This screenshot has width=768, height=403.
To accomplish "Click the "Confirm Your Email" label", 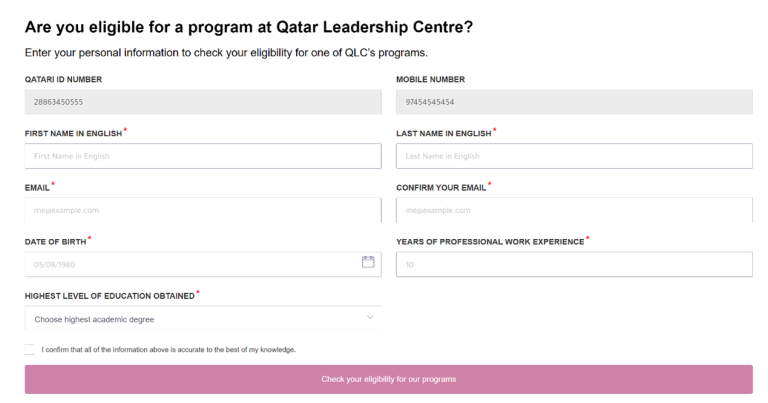I will tap(440, 187).
